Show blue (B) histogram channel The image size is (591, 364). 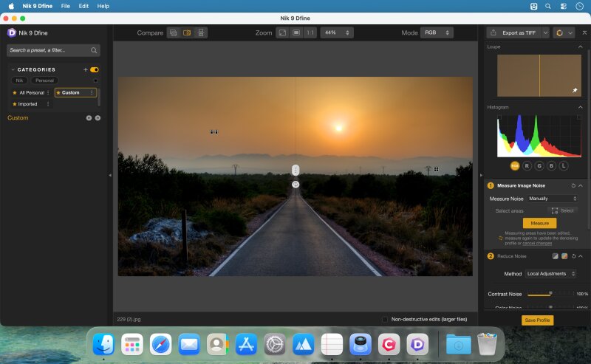[551, 166]
